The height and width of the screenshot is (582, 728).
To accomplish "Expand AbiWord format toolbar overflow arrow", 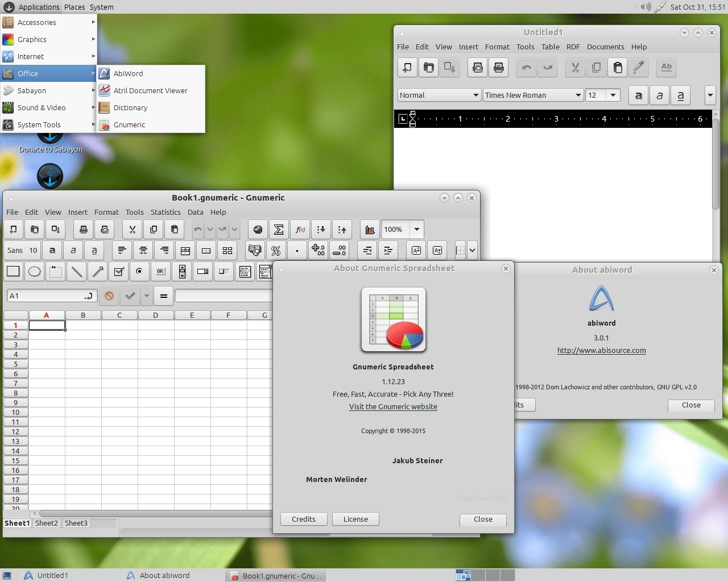I will point(710,95).
